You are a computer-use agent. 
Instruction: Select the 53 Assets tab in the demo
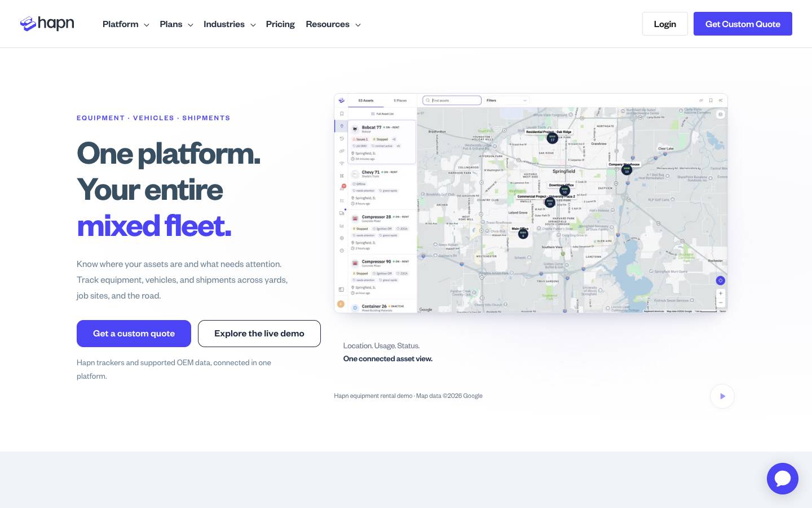click(x=366, y=100)
